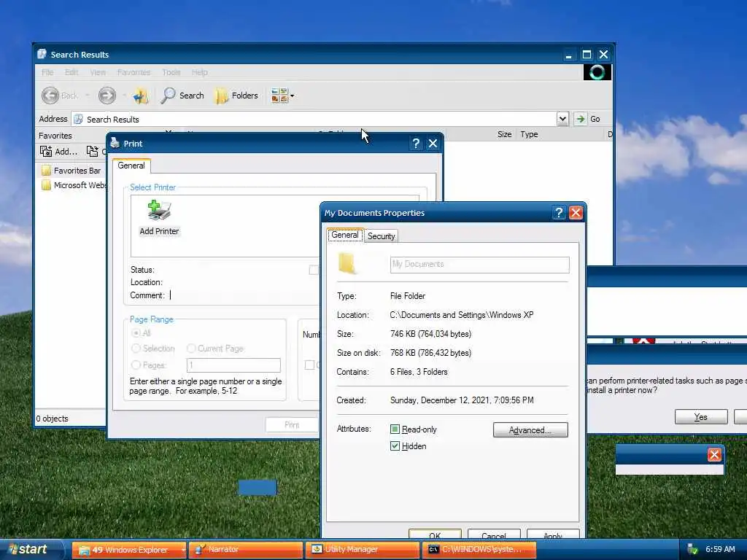Image resolution: width=747 pixels, height=560 pixels.
Task: Click the system tray icon near the clock
Action: point(692,550)
